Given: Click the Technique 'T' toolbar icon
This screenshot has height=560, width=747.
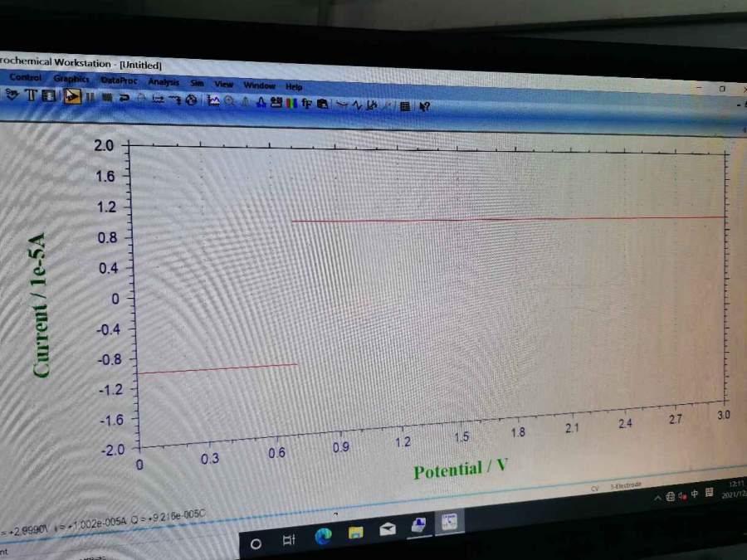Looking at the screenshot, I should point(31,95).
